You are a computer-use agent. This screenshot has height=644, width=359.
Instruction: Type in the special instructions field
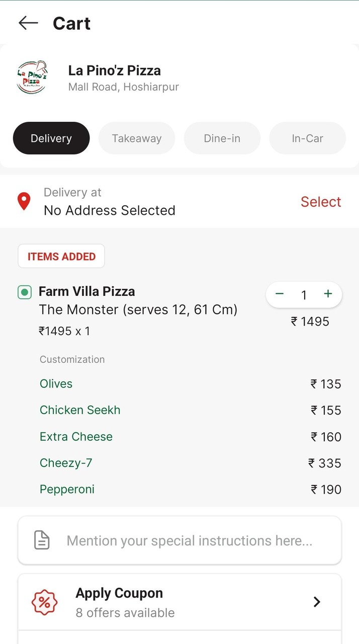pos(190,541)
